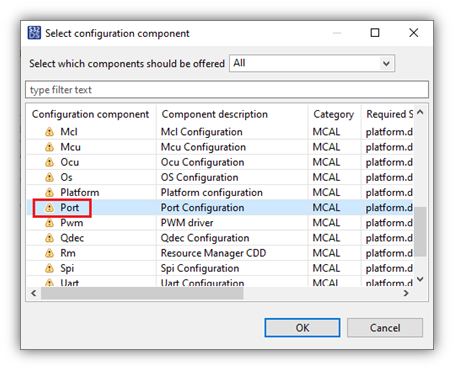Click the warning icon beside Platform
This screenshot has width=454, height=370.
(x=49, y=193)
